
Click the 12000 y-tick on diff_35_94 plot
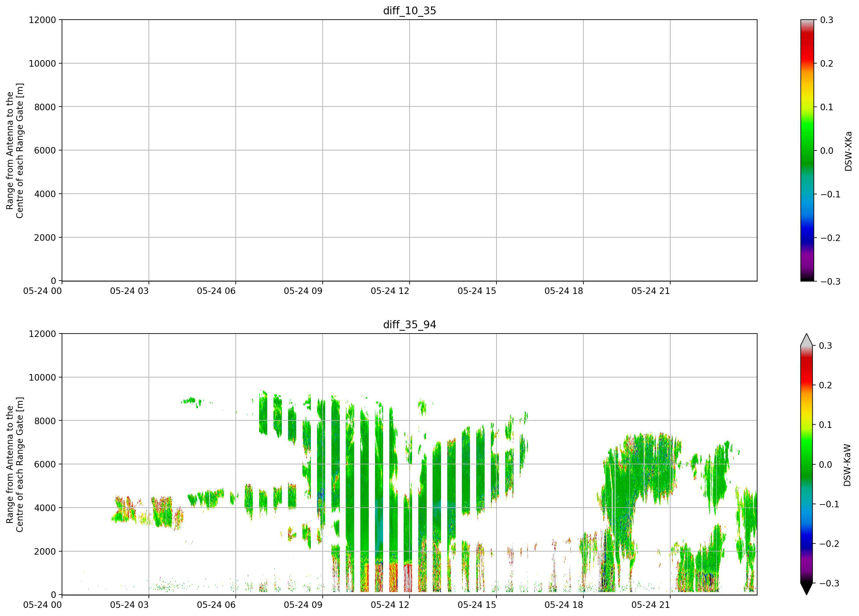click(42, 334)
